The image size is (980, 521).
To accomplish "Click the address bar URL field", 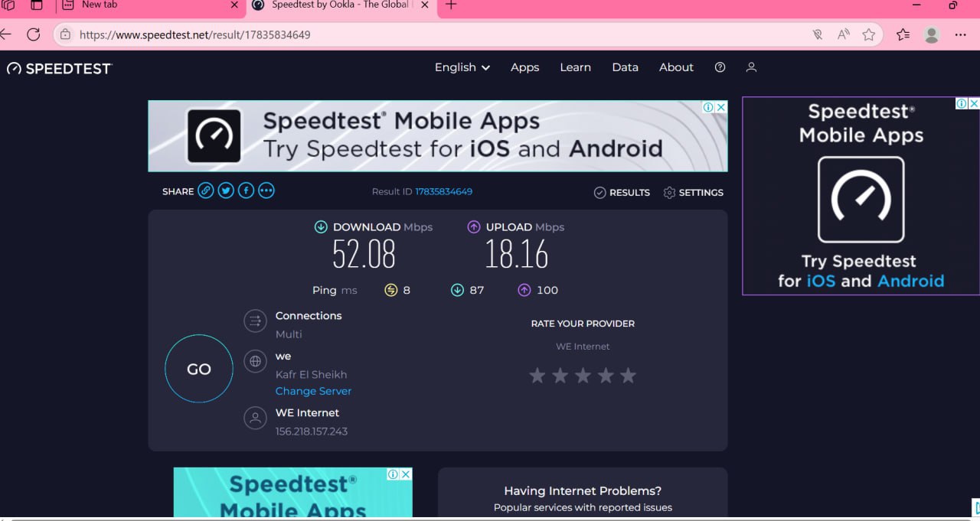I will [x=429, y=34].
